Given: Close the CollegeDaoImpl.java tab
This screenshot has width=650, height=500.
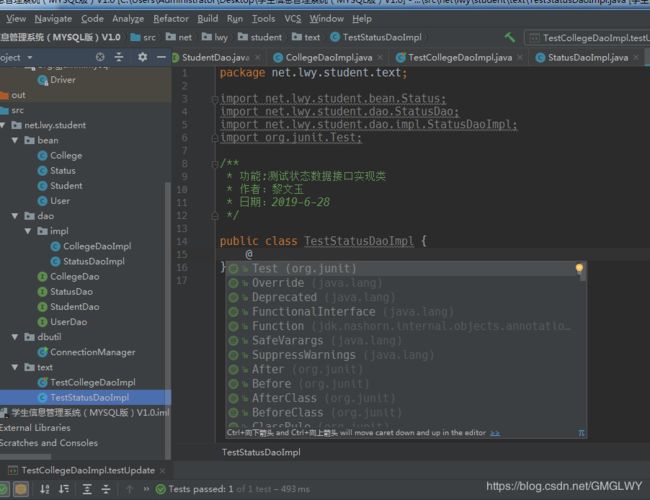Looking at the screenshot, I should click(x=380, y=58).
